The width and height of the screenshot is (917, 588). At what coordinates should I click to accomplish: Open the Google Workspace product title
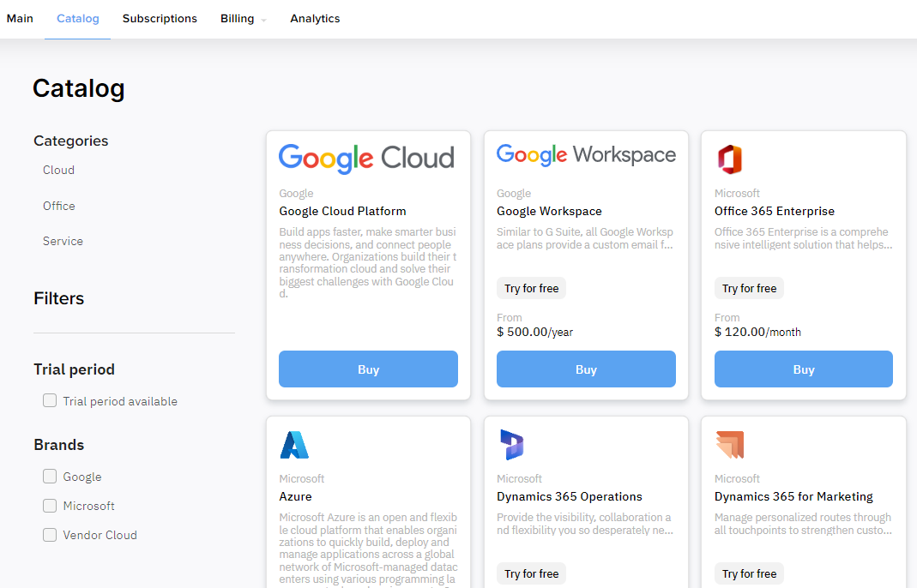click(549, 211)
